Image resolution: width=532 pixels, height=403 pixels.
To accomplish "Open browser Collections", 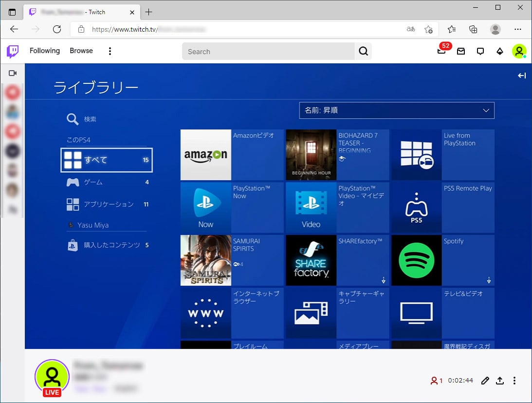I will 473,29.
